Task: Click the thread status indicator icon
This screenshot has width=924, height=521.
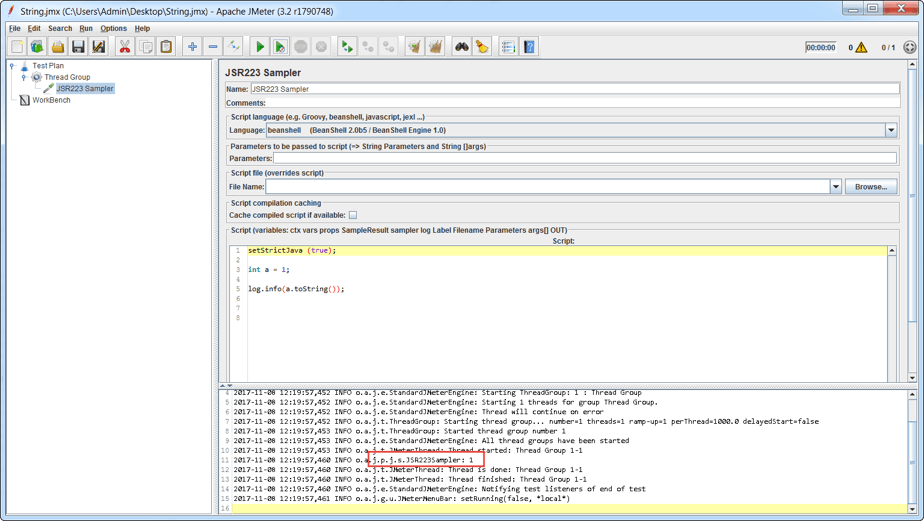Action: point(910,47)
